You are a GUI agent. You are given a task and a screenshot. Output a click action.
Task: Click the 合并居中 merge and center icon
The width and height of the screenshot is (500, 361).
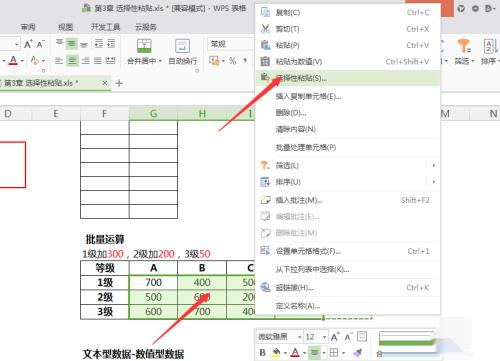144,46
